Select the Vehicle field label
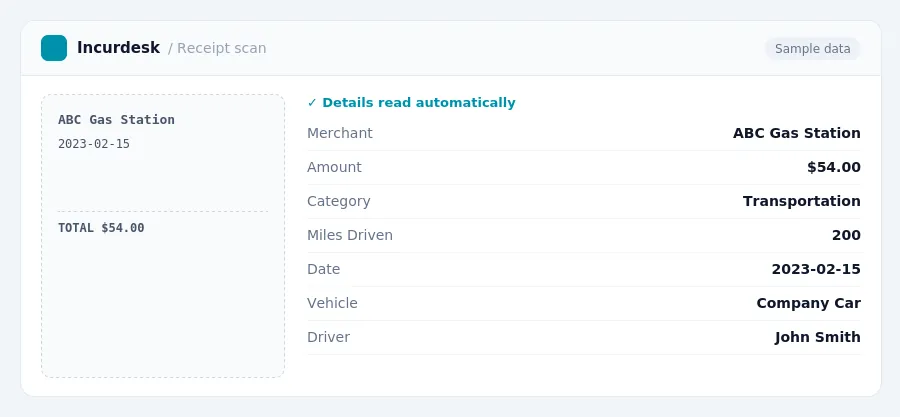The image size is (900, 417). coord(332,302)
